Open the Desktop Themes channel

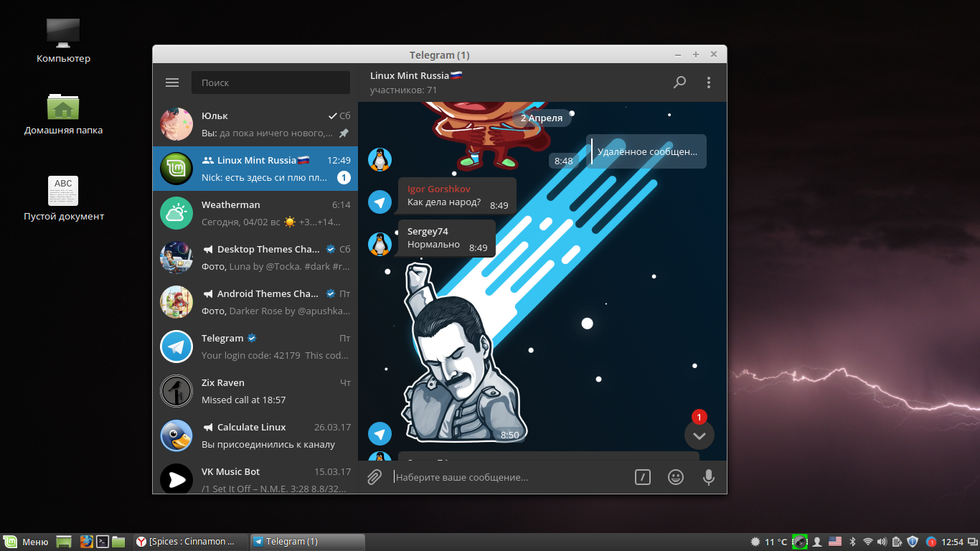tap(255, 258)
